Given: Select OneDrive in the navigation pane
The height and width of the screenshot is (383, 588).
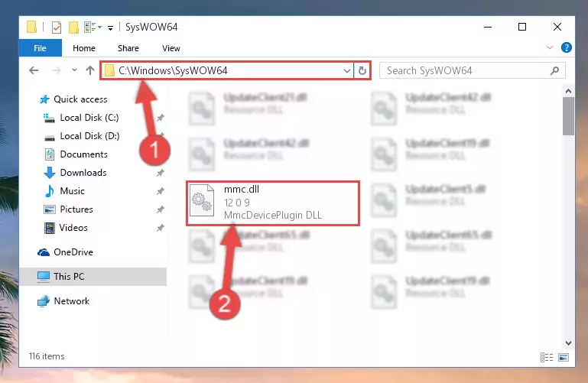Looking at the screenshot, I should point(73,252).
